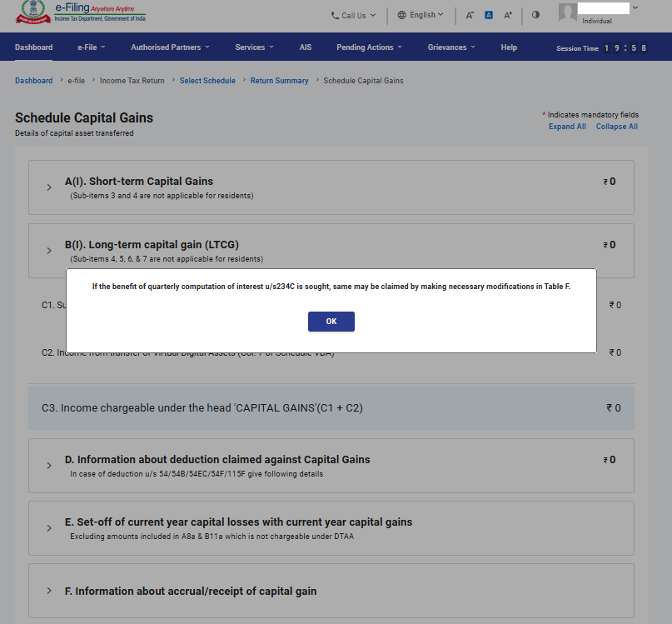Expand the Short-term Capital Gains section

pyautogui.click(x=49, y=187)
